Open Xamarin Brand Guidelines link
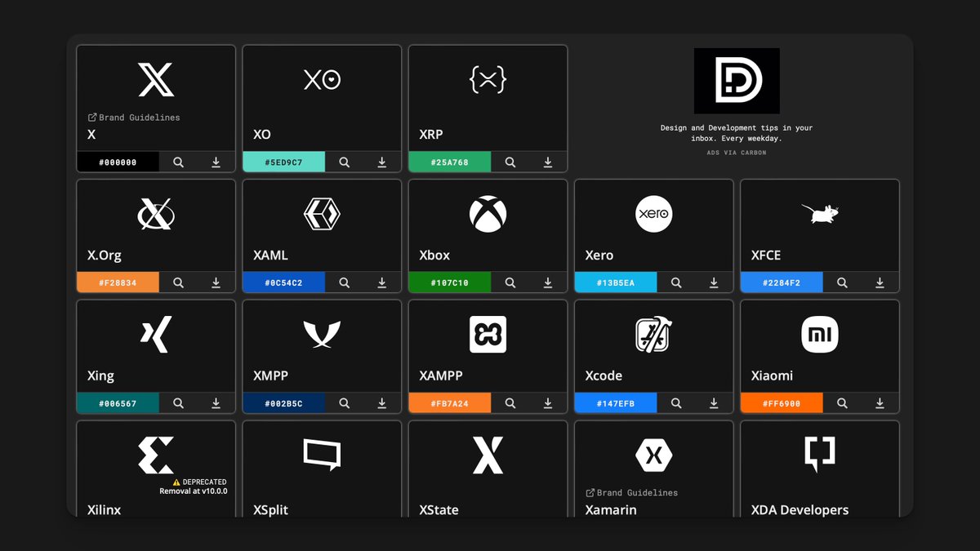This screenshot has width=980, height=551. click(632, 493)
